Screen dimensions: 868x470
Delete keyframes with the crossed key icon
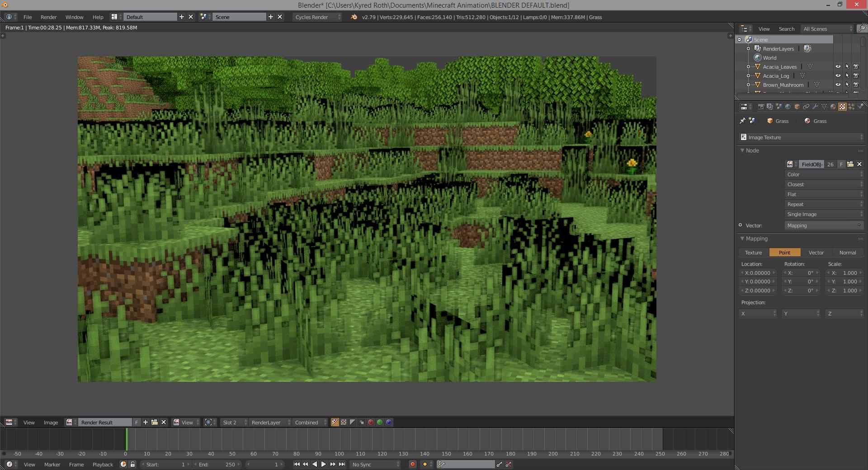click(509, 464)
